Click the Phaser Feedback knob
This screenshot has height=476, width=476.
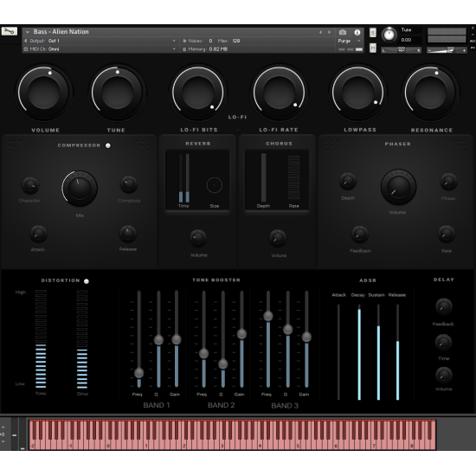360,234
